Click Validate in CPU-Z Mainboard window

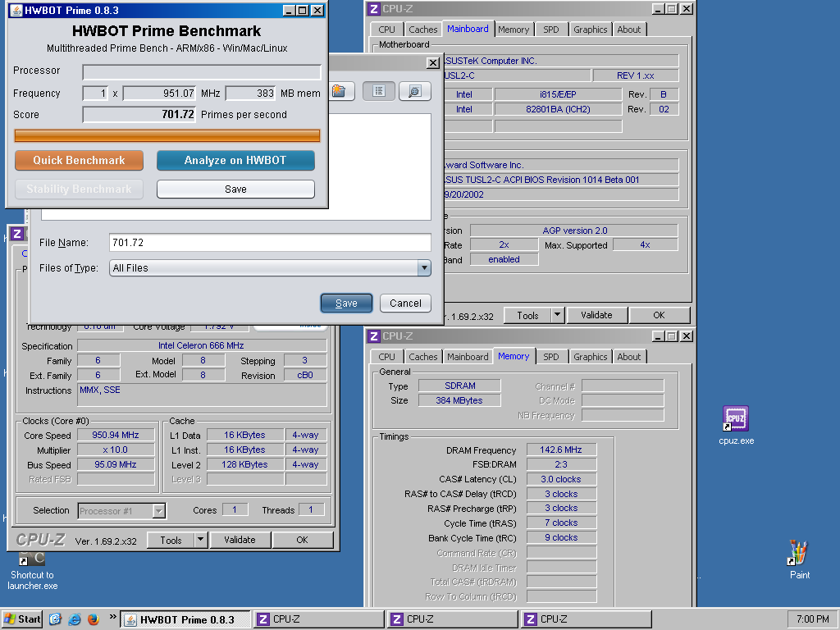[596, 315]
